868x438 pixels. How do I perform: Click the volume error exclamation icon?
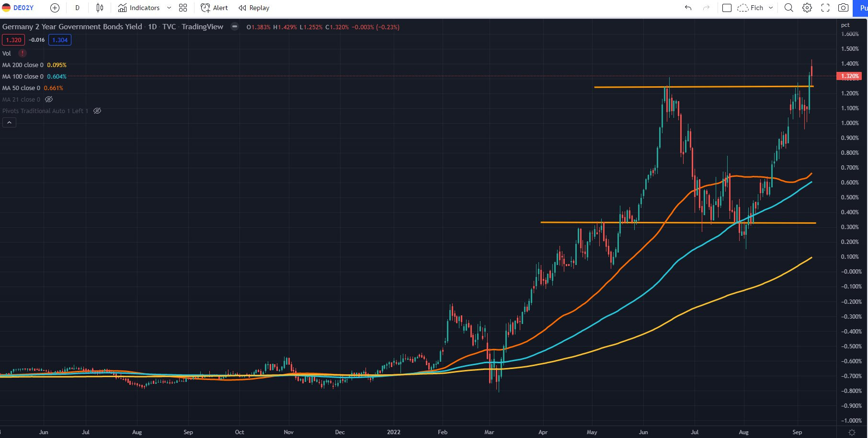pyautogui.click(x=23, y=53)
